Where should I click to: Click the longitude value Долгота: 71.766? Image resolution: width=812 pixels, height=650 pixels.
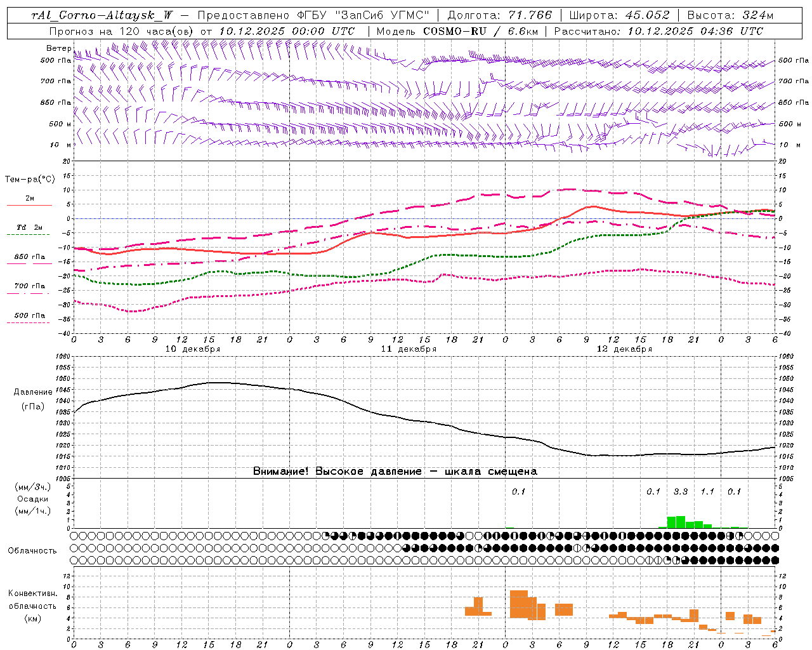pos(500,15)
